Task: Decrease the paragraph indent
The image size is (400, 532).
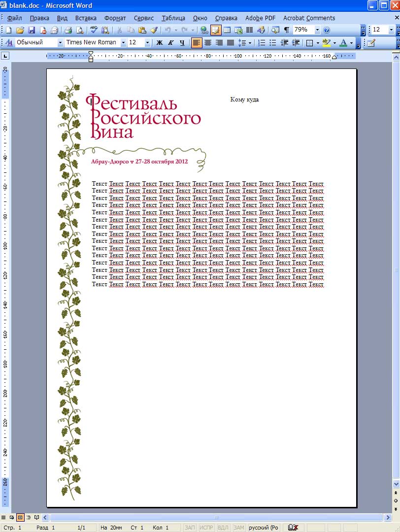Action: point(284,43)
